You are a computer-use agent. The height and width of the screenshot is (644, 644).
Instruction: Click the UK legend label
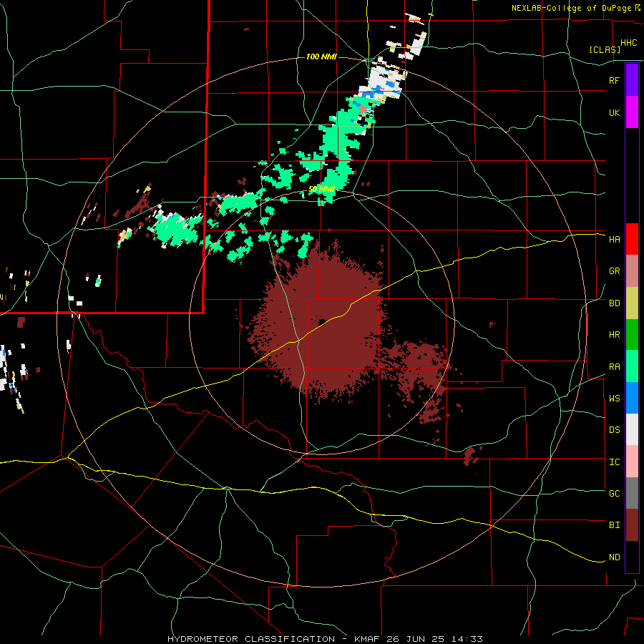(614, 112)
